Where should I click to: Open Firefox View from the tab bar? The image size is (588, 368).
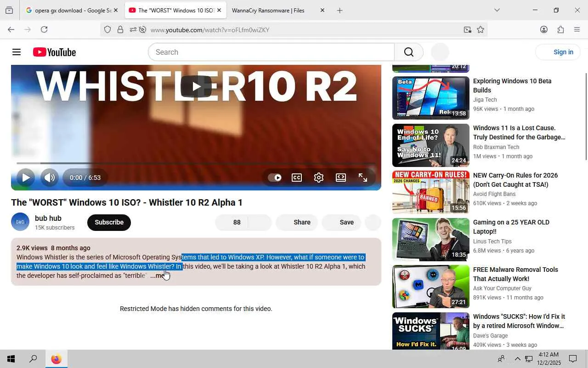click(9, 10)
